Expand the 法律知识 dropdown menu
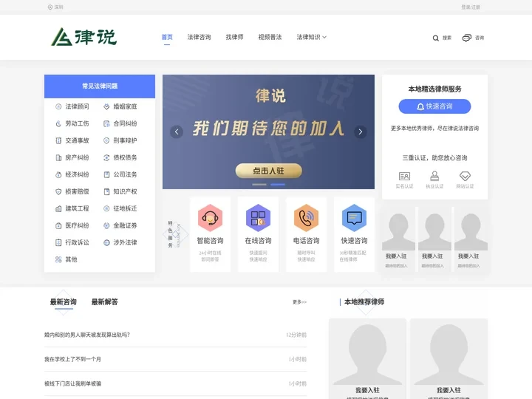 click(x=312, y=37)
